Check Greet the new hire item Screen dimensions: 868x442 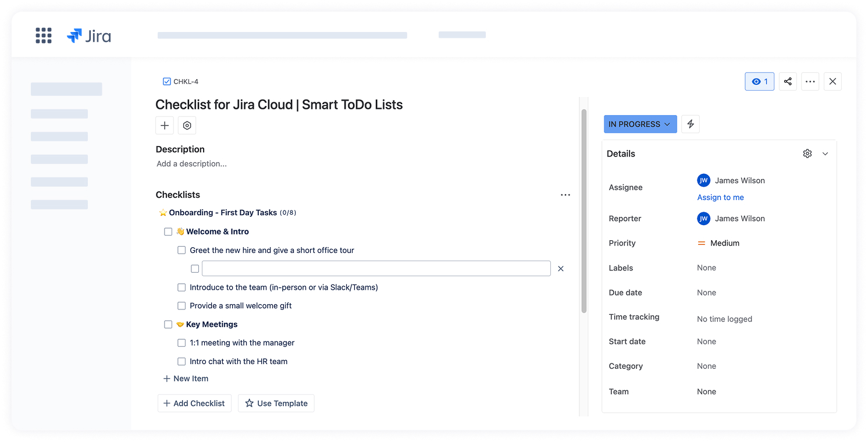click(x=182, y=250)
